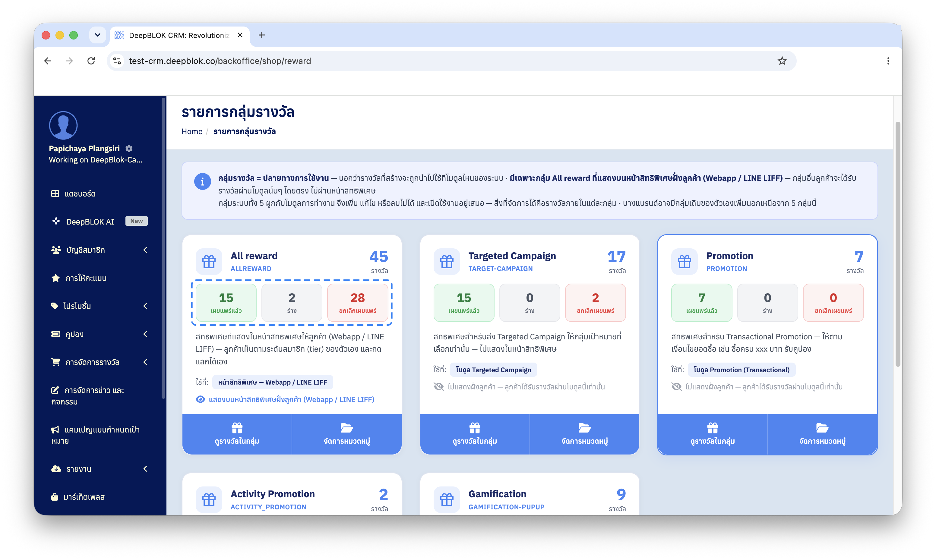Screen dimensions: 936x560
Task: Click จัดการหมวดหมู่ on All reward card
Action: point(347,434)
